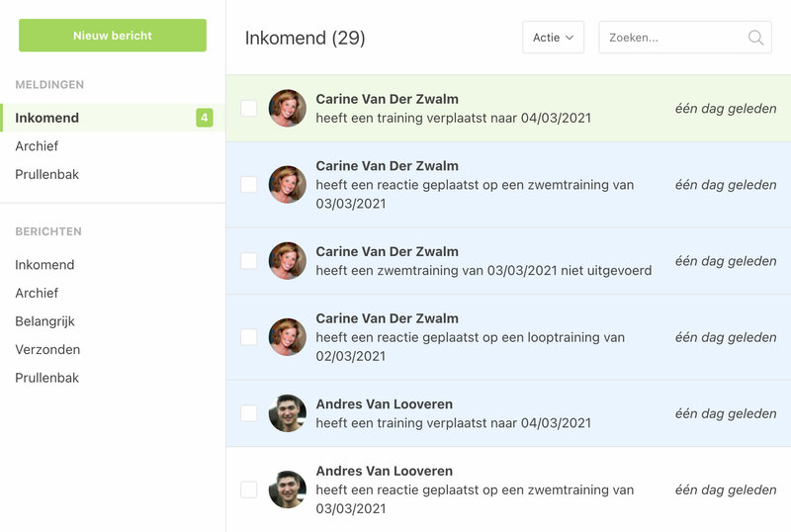
Task: Open Prullenbak under Berichten
Action: (x=46, y=378)
